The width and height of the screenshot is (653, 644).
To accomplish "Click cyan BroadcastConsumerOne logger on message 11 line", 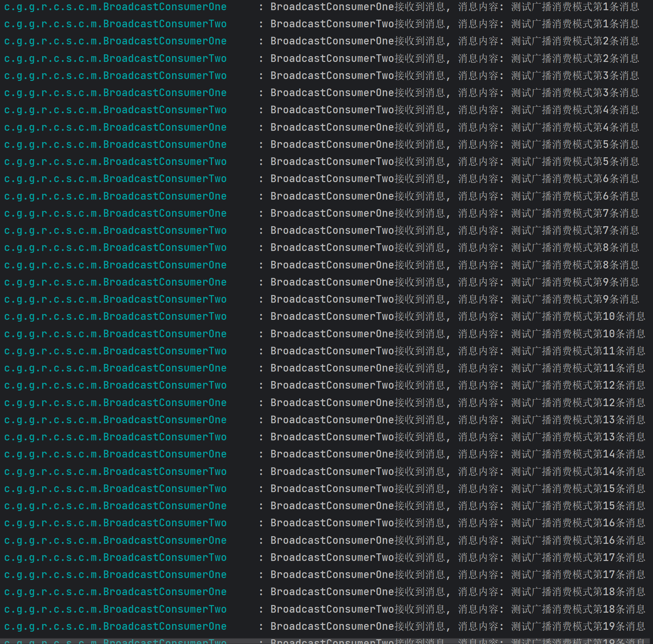I will click(115, 368).
